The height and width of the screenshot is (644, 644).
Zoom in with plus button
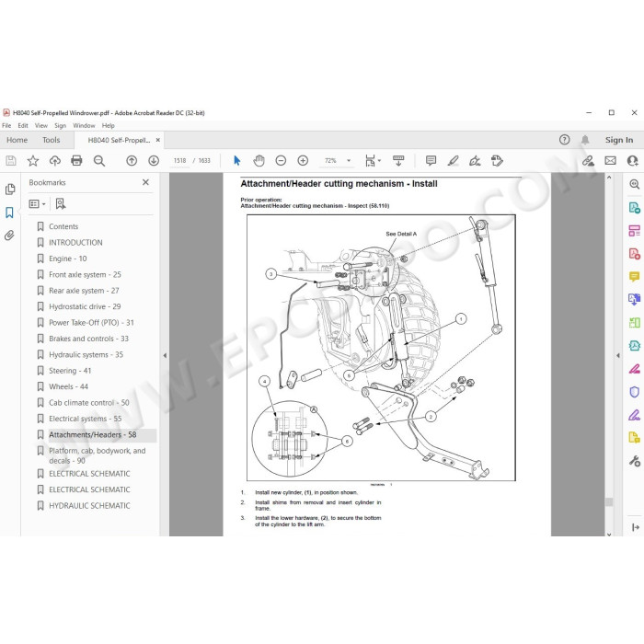pos(303,161)
